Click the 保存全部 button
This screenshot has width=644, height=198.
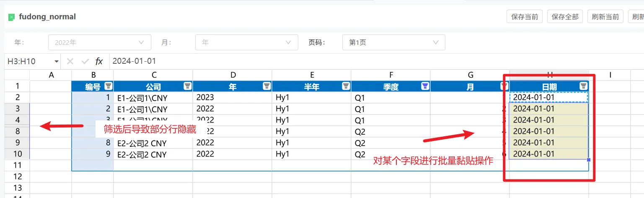click(565, 17)
